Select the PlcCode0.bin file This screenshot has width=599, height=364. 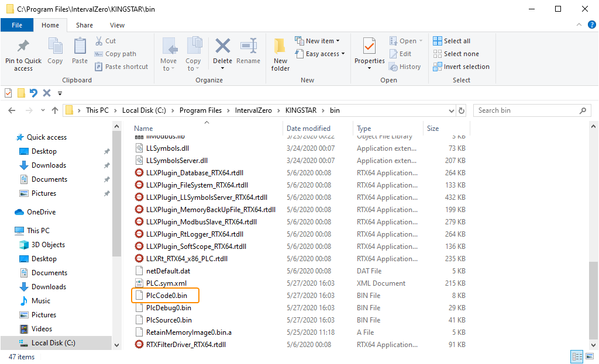[x=166, y=296]
